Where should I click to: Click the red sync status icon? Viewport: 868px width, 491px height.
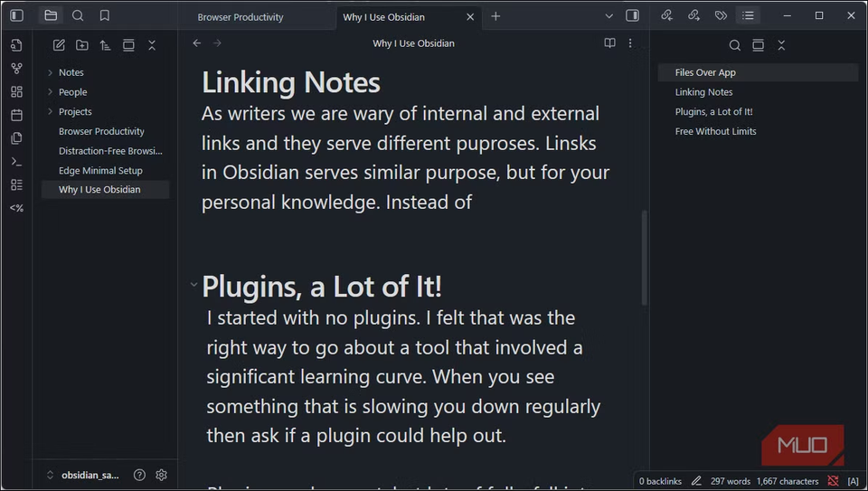(833, 481)
